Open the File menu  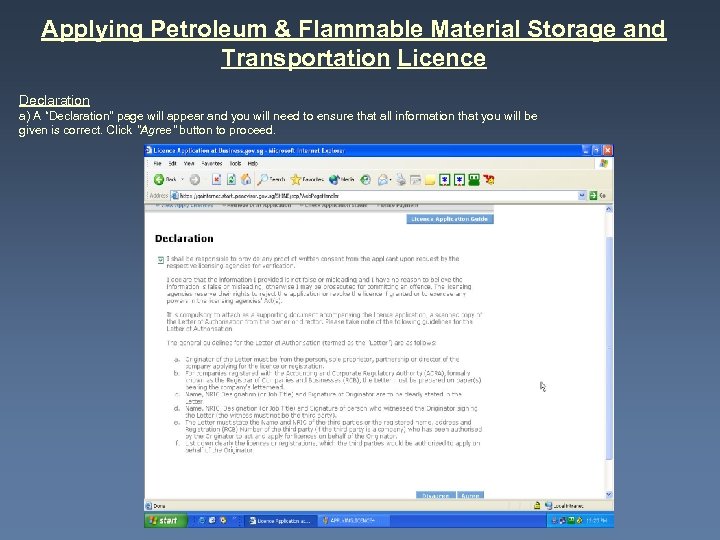pos(158,163)
